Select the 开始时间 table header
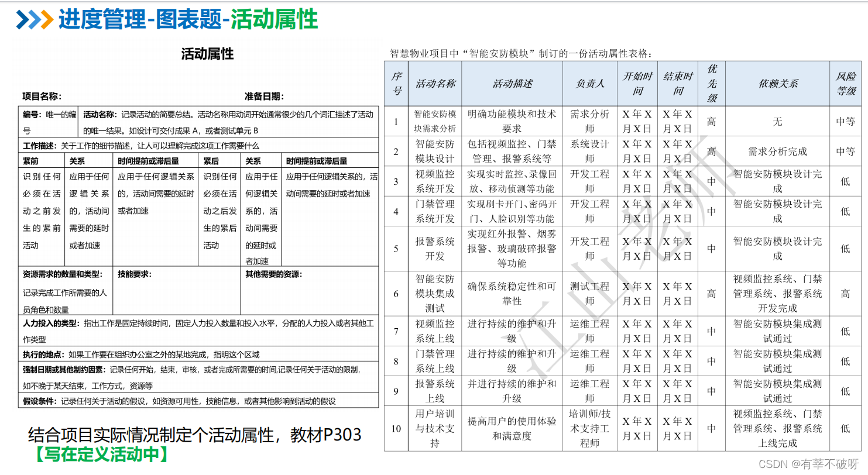 (x=637, y=83)
